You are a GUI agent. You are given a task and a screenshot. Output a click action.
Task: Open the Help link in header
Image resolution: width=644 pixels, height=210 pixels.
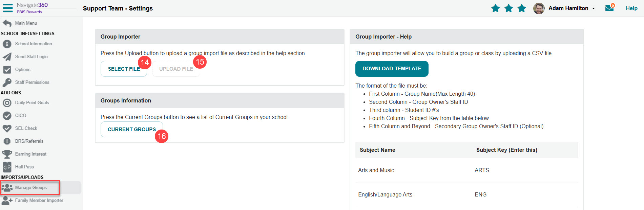(x=631, y=8)
